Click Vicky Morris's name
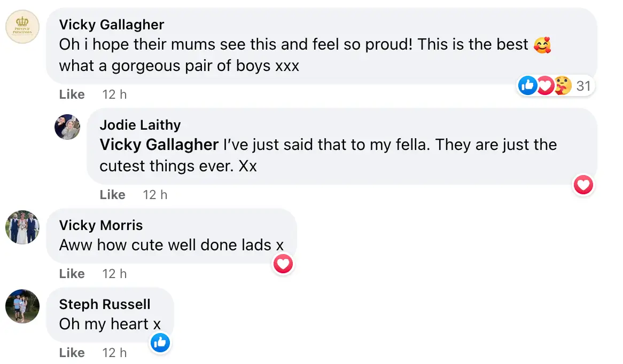The height and width of the screenshot is (364, 623). pos(101,225)
